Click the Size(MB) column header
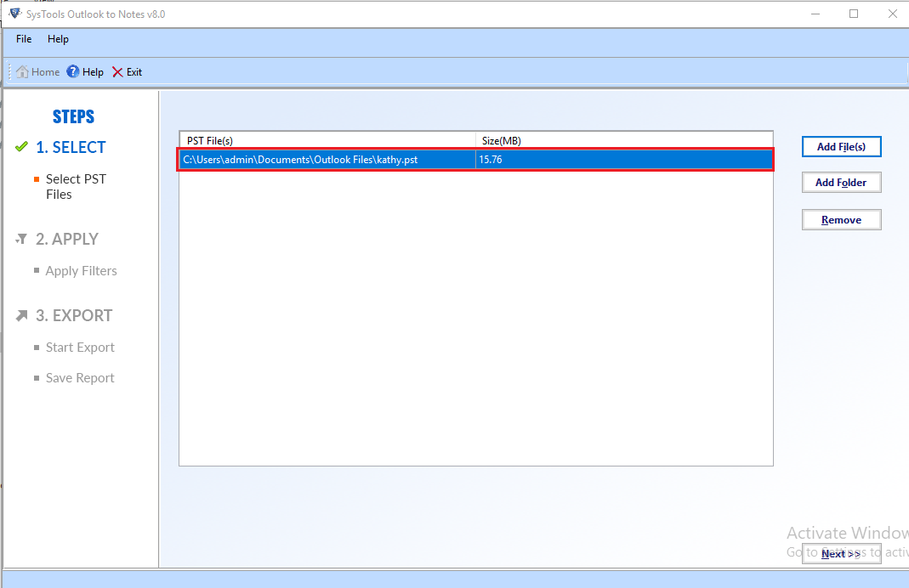The image size is (909, 588). [624, 141]
